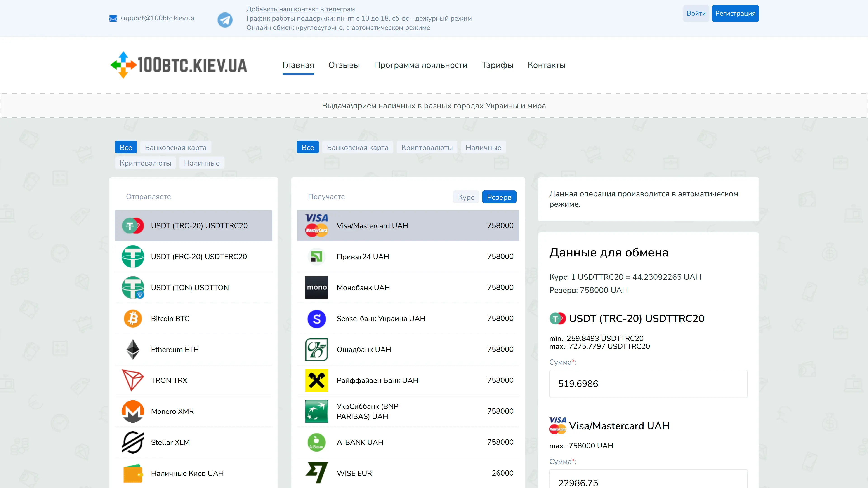Click the Регистрация button

[735, 14]
